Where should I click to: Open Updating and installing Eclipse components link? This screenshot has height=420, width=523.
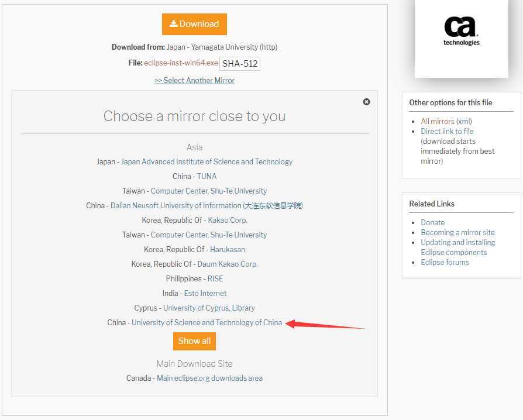tap(457, 247)
